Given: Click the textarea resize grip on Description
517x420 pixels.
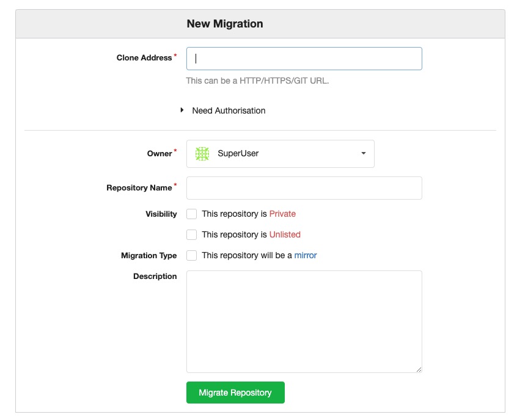Looking at the screenshot, I should (419, 369).
